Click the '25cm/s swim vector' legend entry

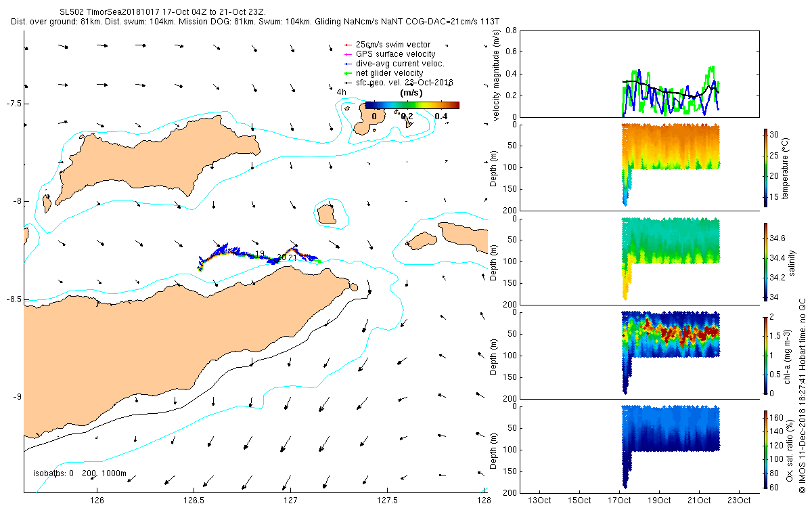click(x=392, y=45)
